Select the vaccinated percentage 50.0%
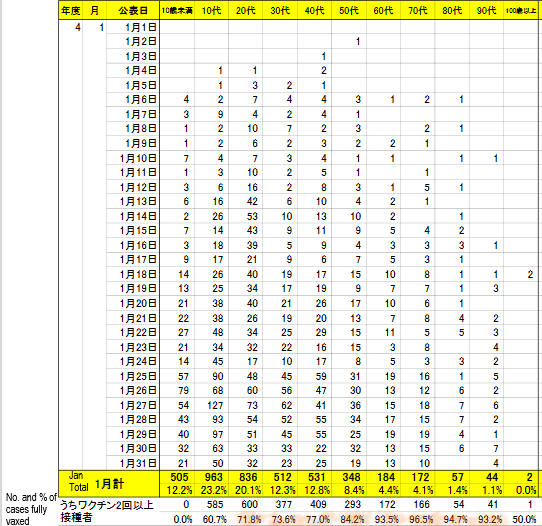Screen dimensions: 542x526 pyautogui.click(x=524, y=519)
